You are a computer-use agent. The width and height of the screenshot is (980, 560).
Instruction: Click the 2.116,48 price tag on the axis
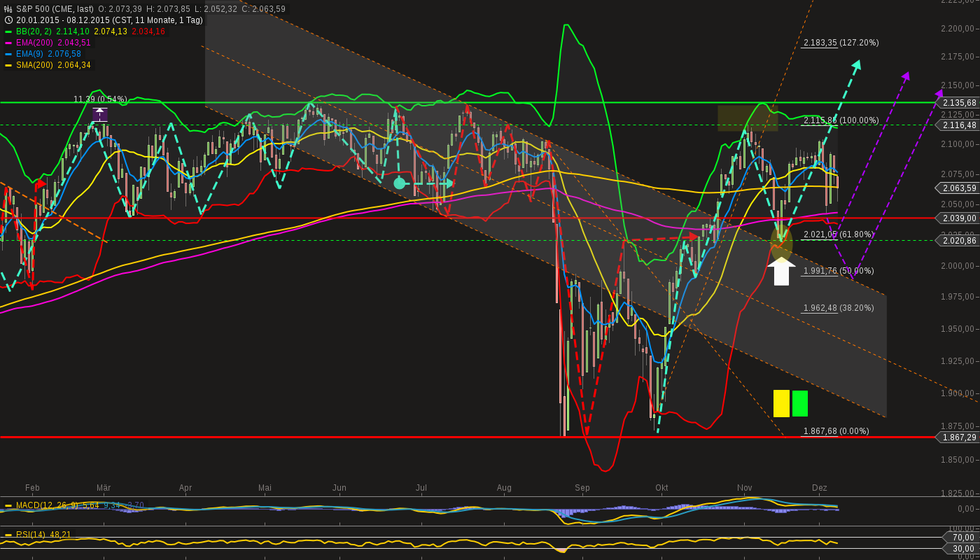coord(956,125)
